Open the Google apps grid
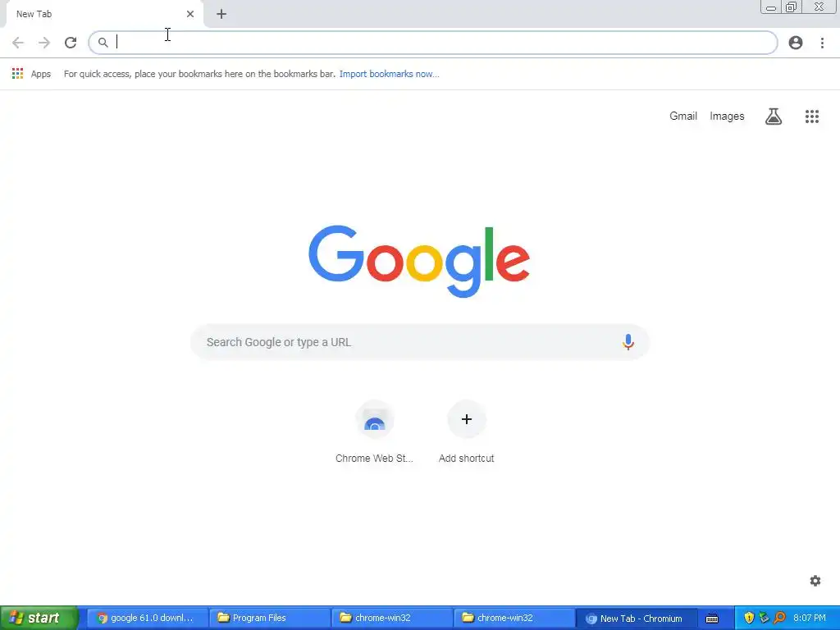Screen dimensions: 840x630 (x=812, y=116)
